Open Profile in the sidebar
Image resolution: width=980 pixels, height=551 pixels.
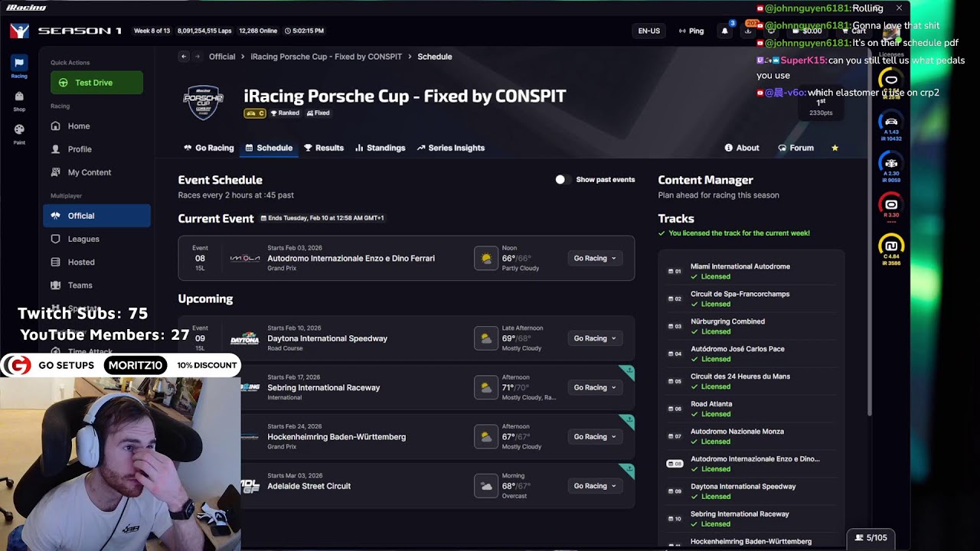pyautogui.click(x=96, y=149)
